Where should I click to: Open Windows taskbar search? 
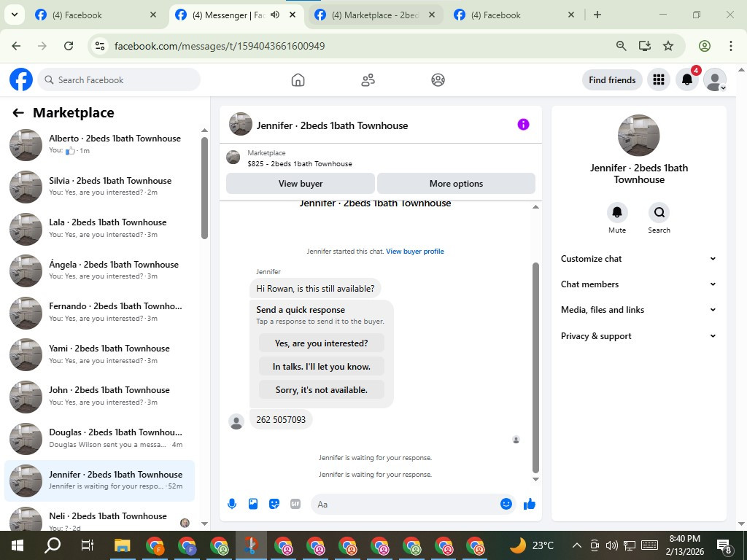(53, 545)
